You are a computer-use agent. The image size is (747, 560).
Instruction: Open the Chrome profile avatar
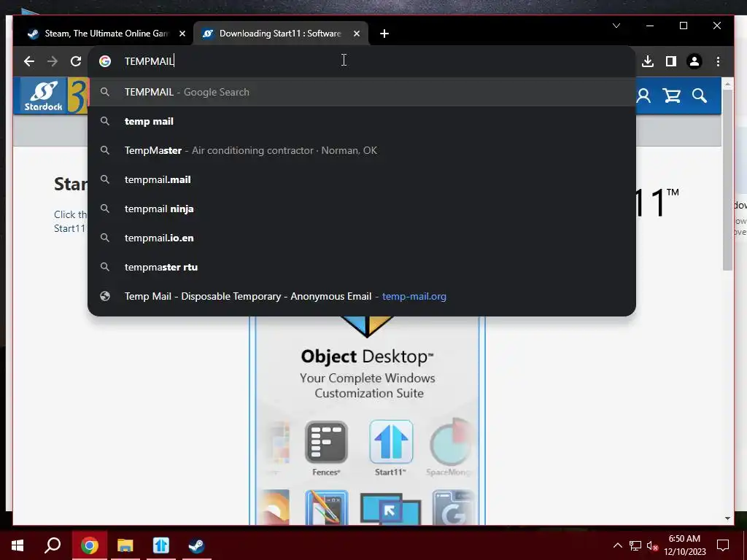[694, 61]
